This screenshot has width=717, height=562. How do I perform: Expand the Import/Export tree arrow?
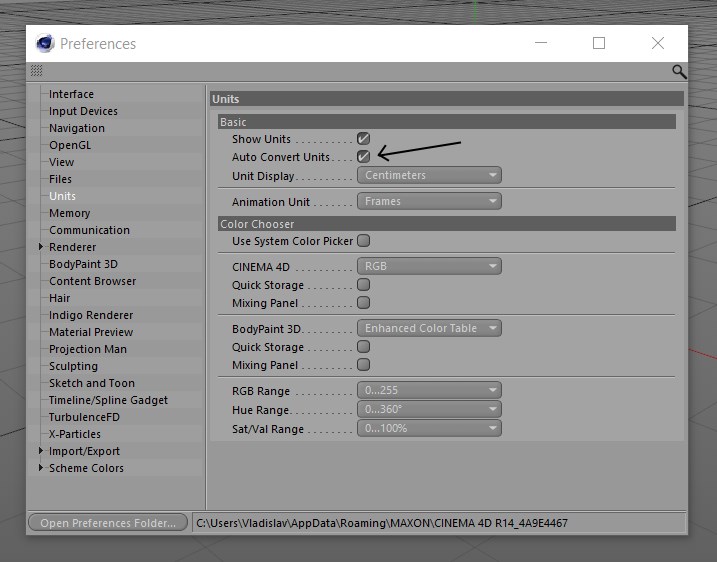coord(41,450)
